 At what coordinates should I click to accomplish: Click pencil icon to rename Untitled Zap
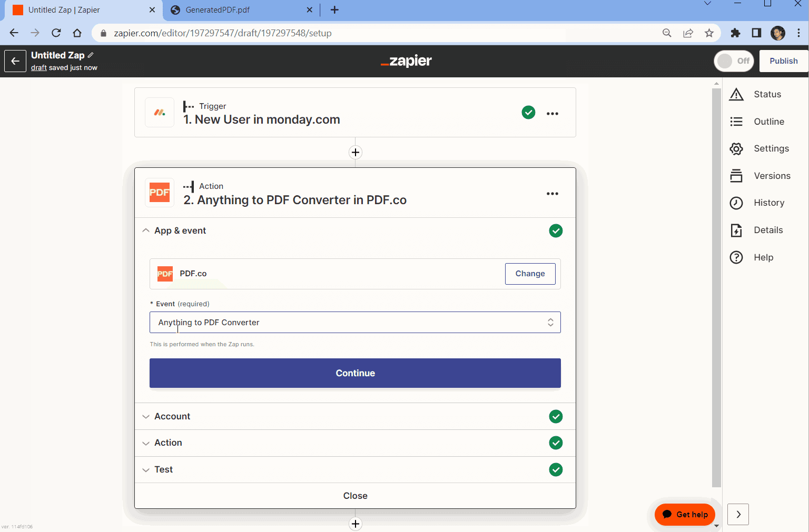pyautogui.click(x=91, y=55)
